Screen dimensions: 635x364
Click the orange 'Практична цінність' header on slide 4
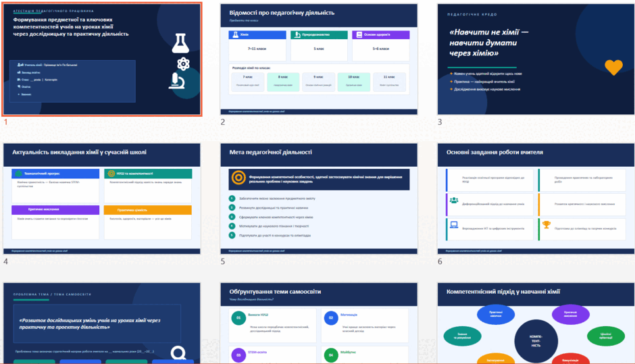tap(148, 210)
